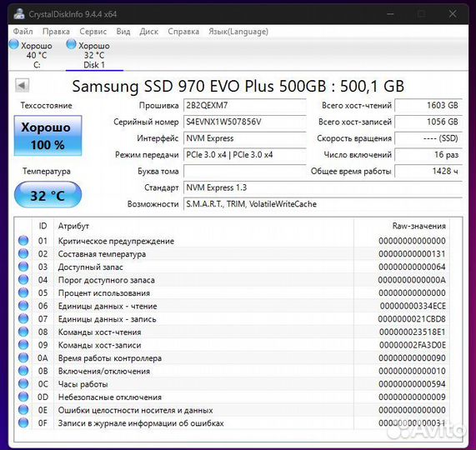476x450 pixels.
Task: Click the raw value 0000002FA3D0E
Action: click(x=413, y=345)
